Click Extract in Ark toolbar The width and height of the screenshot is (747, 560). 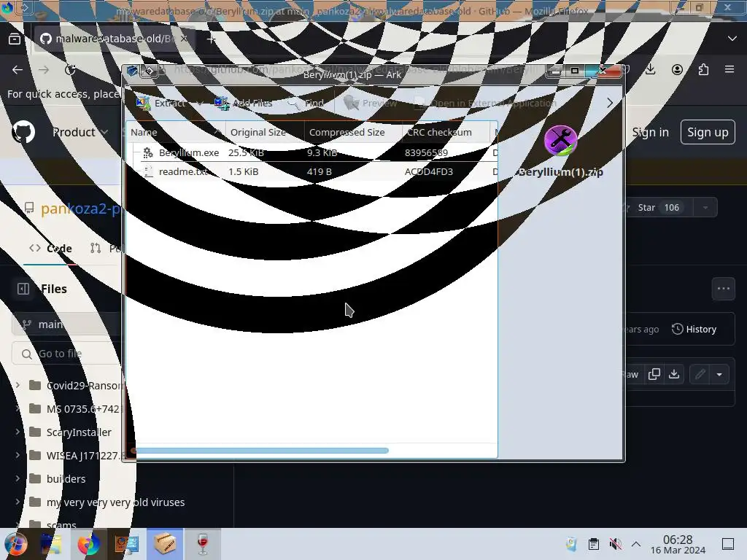[x=160, y=103]
